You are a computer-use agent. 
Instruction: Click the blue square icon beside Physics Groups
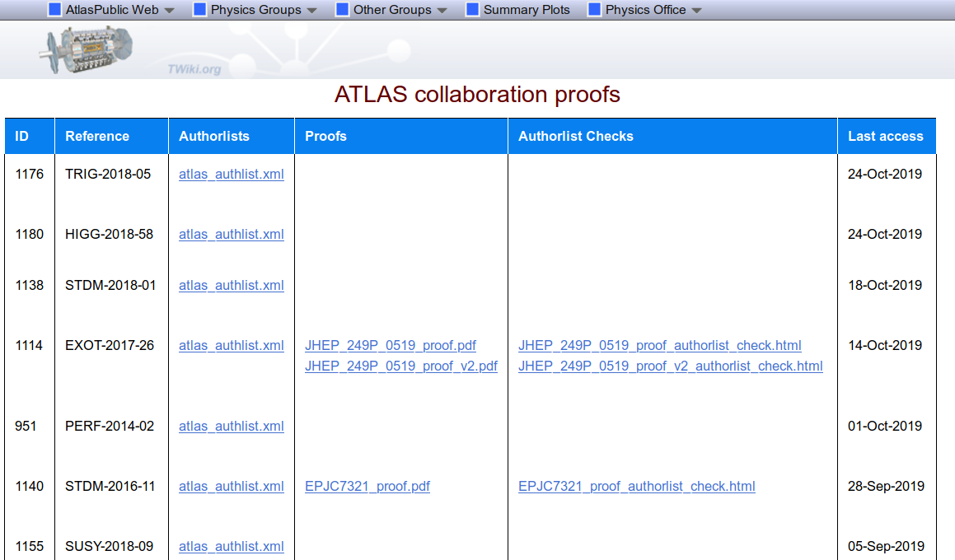click(x=199, y=9)
